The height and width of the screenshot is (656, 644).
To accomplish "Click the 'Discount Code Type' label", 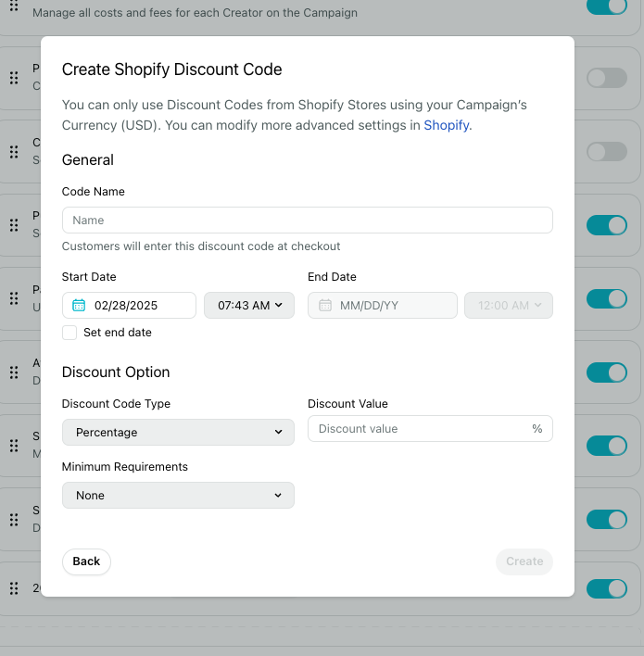I will pos(117,404).
